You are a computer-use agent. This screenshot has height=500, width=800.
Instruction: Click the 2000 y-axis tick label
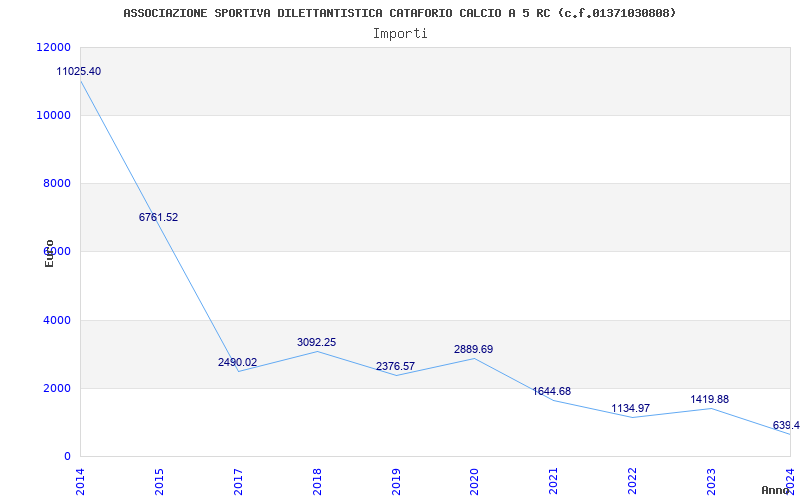55,388
